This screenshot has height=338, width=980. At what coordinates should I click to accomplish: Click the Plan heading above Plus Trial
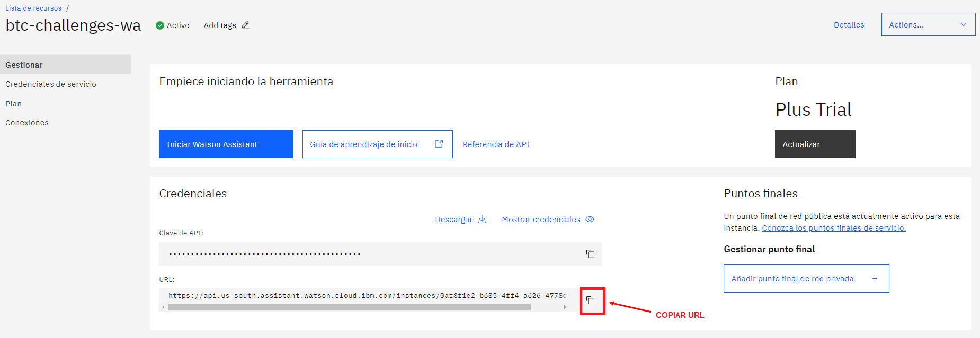pos(786,81)
